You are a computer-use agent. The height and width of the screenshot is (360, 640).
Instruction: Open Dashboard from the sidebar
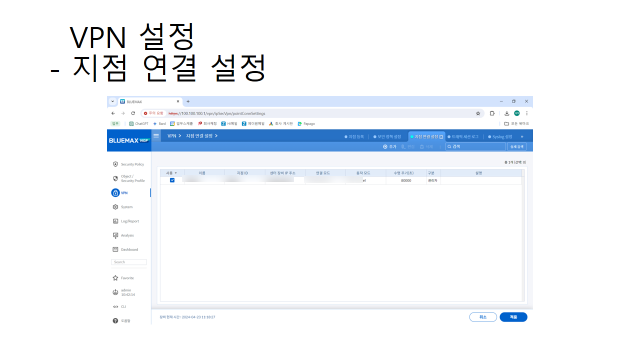[125, 249]
